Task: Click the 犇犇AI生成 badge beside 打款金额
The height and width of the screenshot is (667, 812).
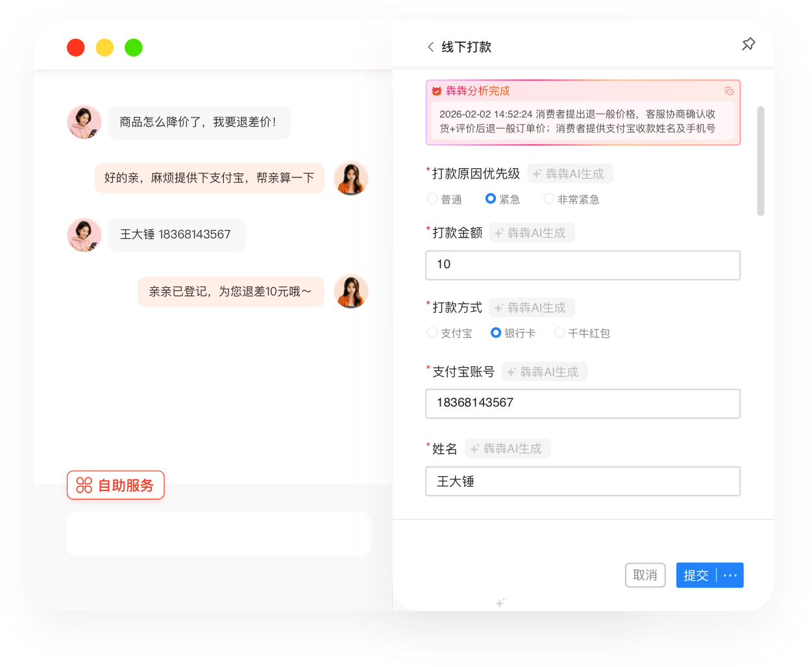Action: pyautogui.click(x=532, y=233)
